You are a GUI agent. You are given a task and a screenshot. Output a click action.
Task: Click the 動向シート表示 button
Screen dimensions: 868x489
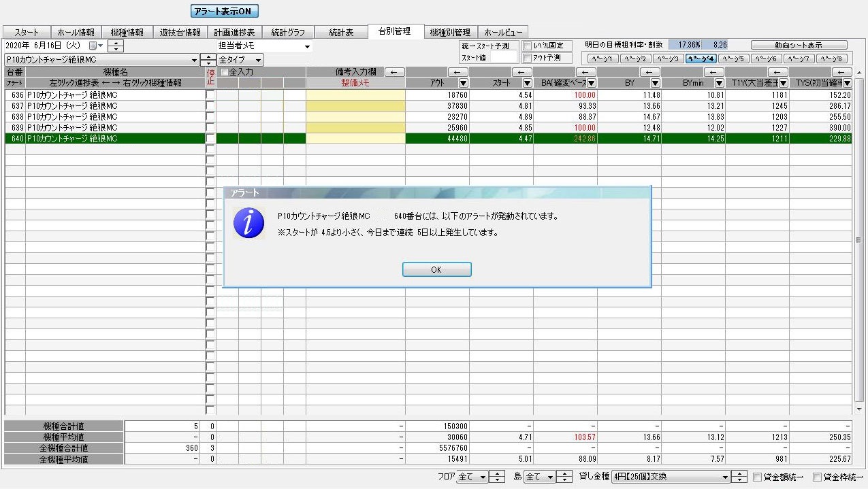(799, 46)
